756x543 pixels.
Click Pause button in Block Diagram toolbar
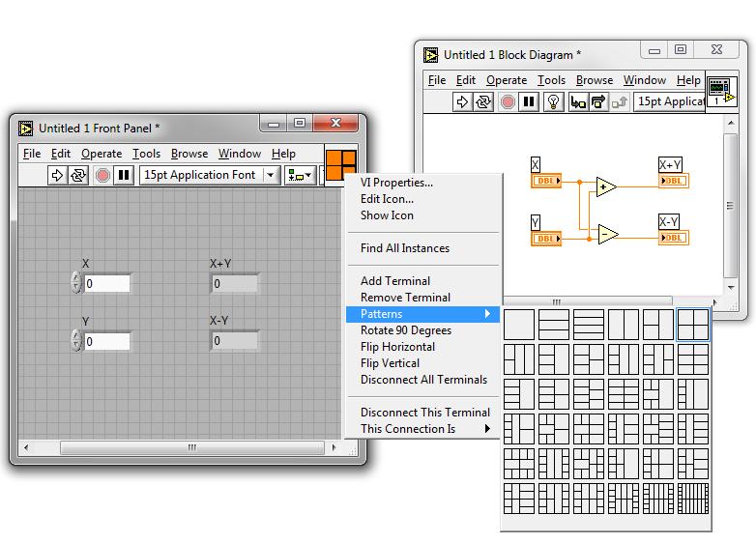tap(529, 101)
